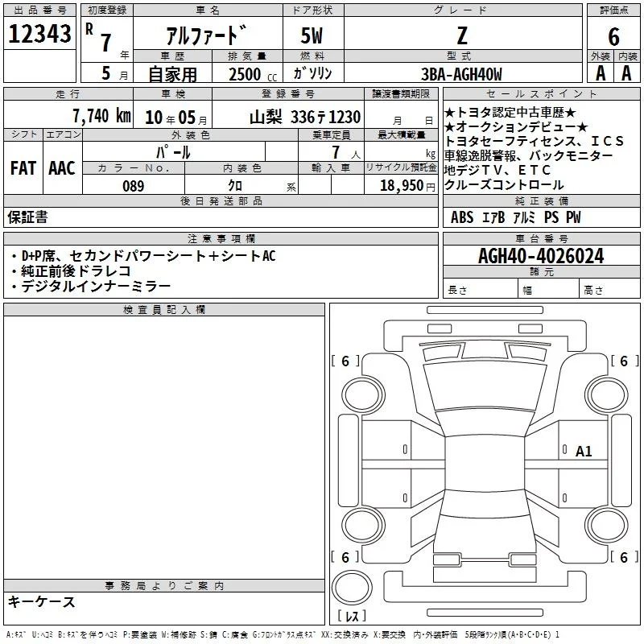This screenshot has height=644, width=644.
Task: Click the fuel type ガソリン
Action: [312, 73]
